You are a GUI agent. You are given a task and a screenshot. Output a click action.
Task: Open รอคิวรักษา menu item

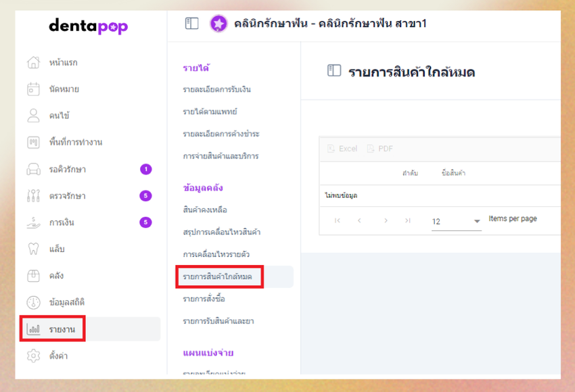tap(68, 169)
